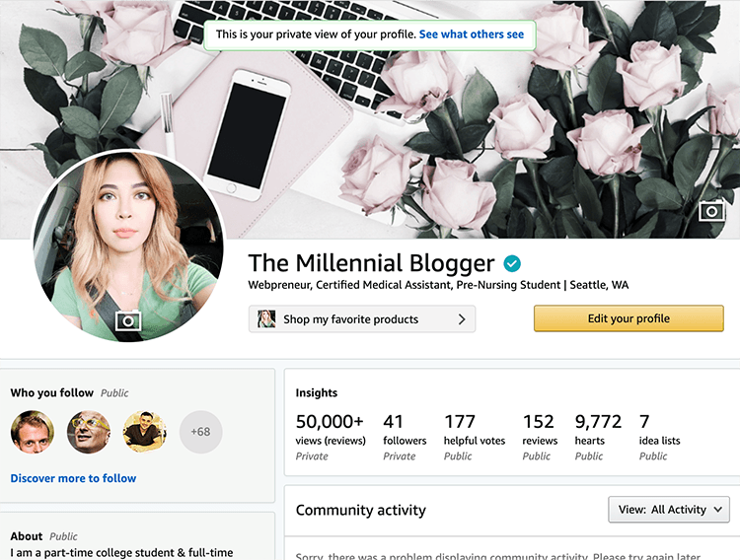This screenshot has width=740, height=560.
Task: Click the first followed user avatar, with red hair
Action: coord(33,432)
